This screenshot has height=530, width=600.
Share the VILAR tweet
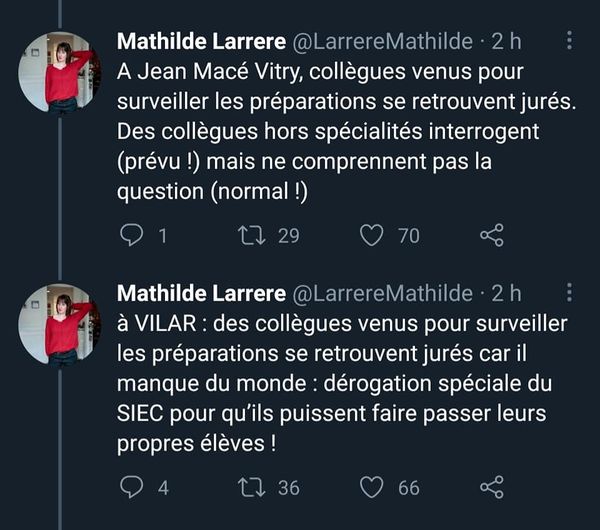pyautogui.click(x=492, y=487)
